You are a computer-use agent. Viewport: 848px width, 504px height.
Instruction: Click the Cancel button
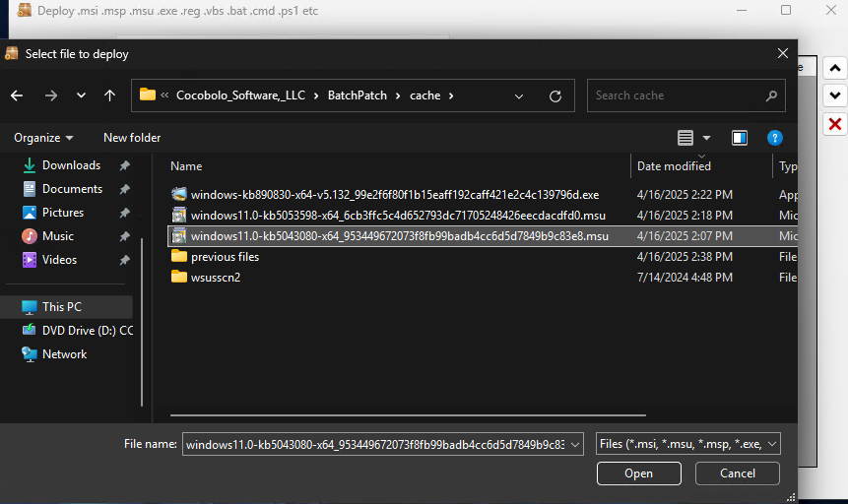[x=737, y=473]
